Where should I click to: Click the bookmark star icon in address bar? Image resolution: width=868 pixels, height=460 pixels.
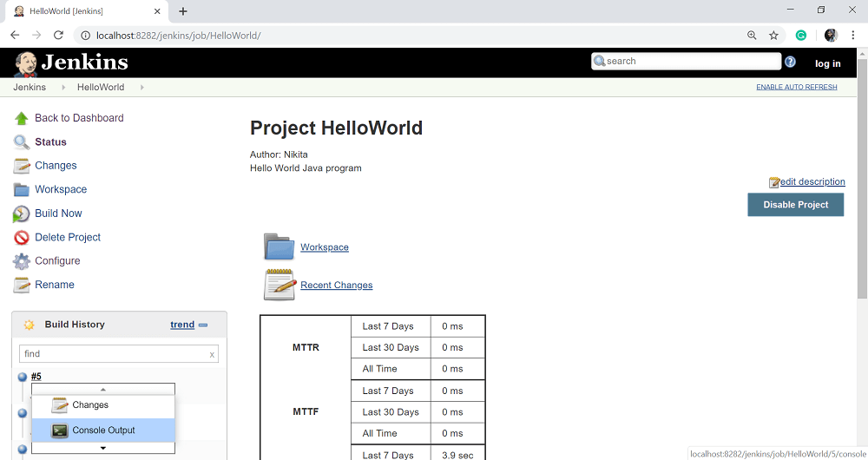pos(773,36)
